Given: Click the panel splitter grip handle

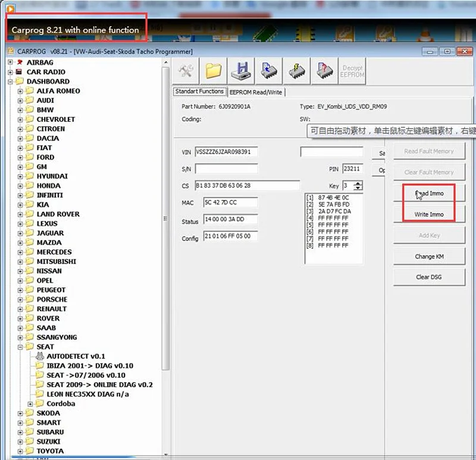Looking at the screenshot, I should [x=165, y=218].
